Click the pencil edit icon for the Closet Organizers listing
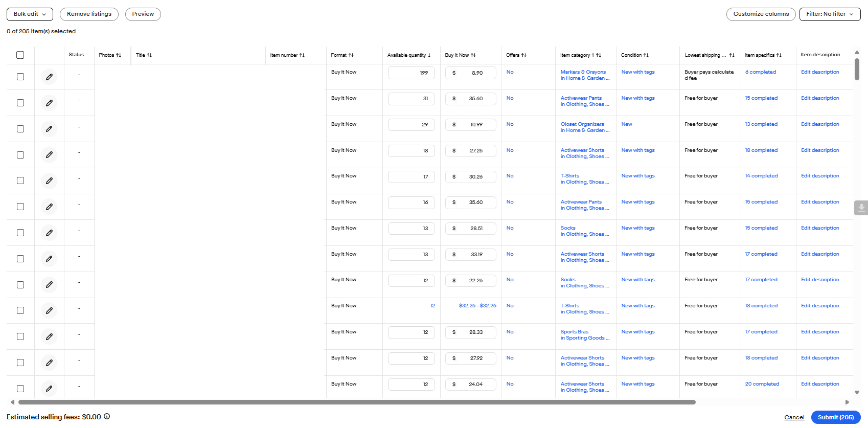Viewport: 868px width, 428px height. [x=49, y=129]
